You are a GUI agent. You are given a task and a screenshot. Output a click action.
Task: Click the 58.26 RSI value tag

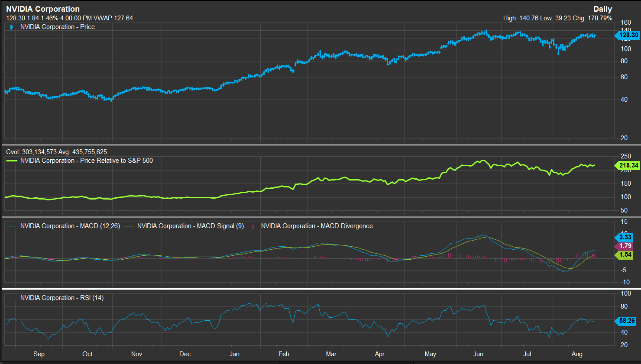626,321
